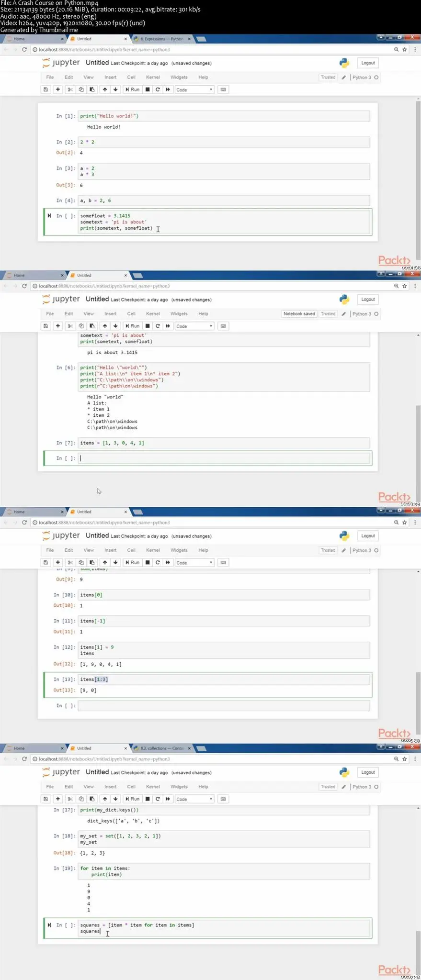Click the save icon in the second frame toolbar

click(x=46, y=326)
